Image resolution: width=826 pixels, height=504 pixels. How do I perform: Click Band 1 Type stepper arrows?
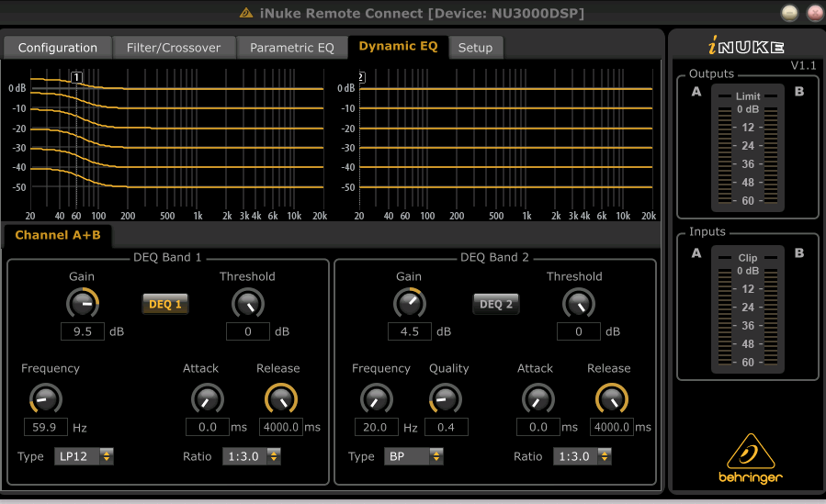coord(107,456)
